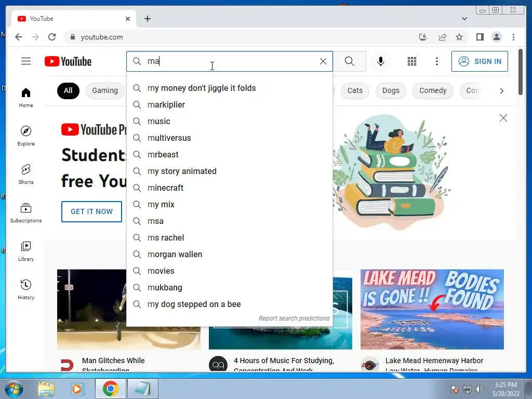Image resolution: width=532 pixels, height=399 pixels.
Task: Choose the my story animated suggestion
Action: point(229,171)
